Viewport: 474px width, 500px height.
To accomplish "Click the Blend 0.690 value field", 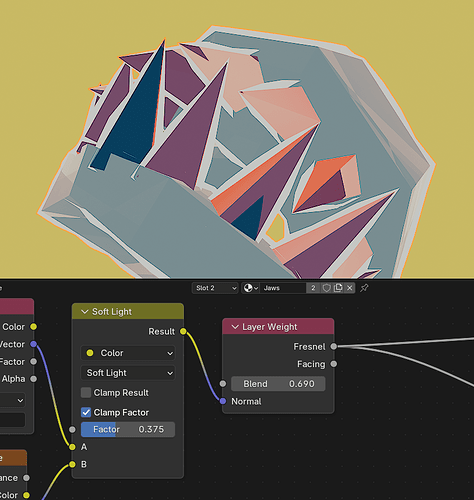I will 278,384.
